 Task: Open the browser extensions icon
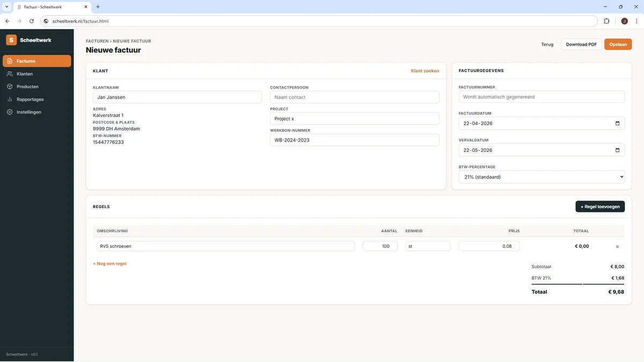(606, 21)
